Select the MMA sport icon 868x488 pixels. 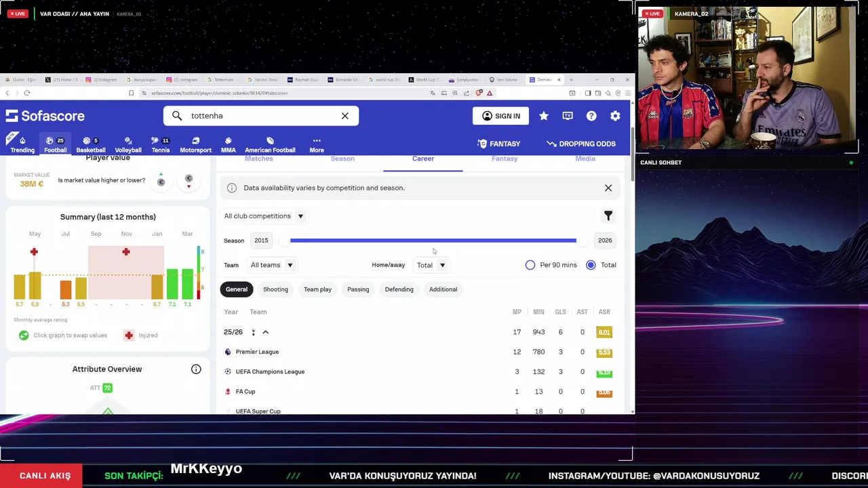[x=228, y=144]
